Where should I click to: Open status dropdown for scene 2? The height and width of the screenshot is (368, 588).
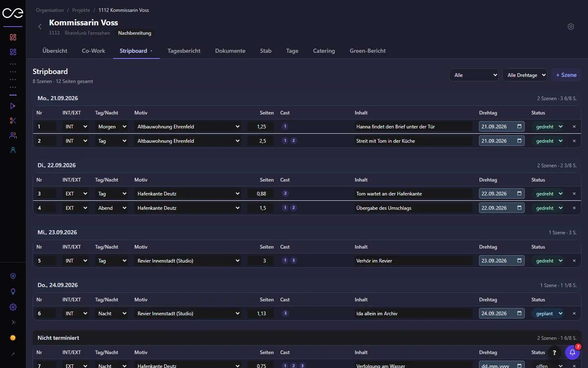pyautogui.click(x=548, y=141)
